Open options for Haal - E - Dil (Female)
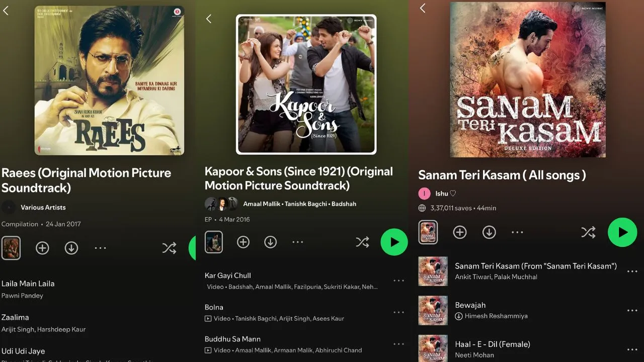The width and height of the screenshot is (644, 362). pos(632,349)
